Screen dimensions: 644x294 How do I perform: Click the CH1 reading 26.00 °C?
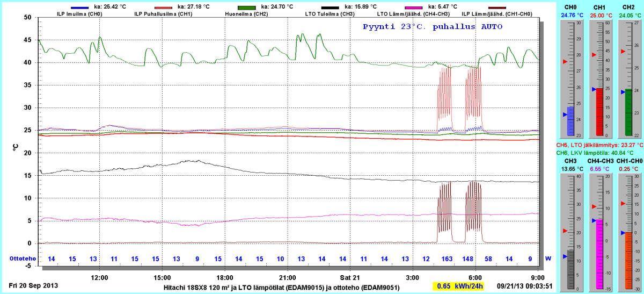[600, 15]
